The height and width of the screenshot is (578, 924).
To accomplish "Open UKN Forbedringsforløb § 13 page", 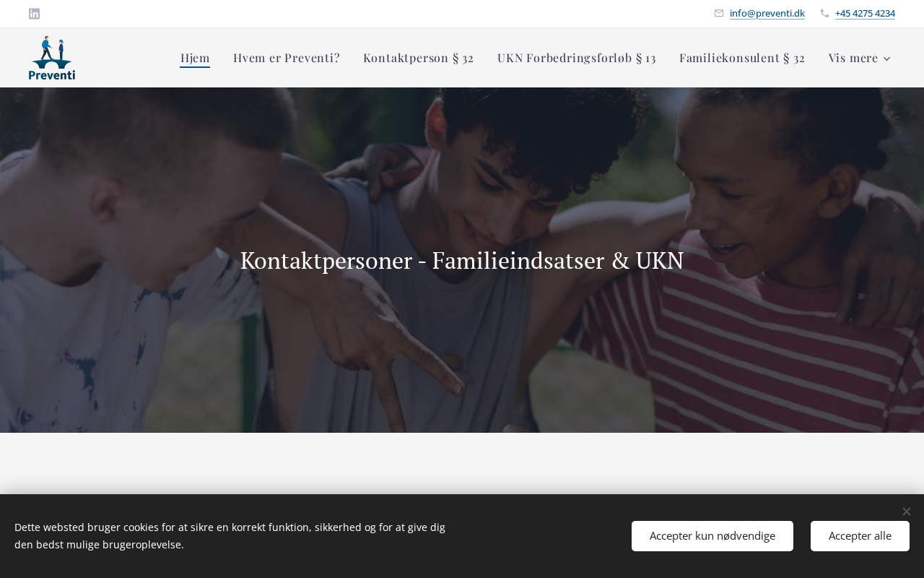I will tap(577, 58).
